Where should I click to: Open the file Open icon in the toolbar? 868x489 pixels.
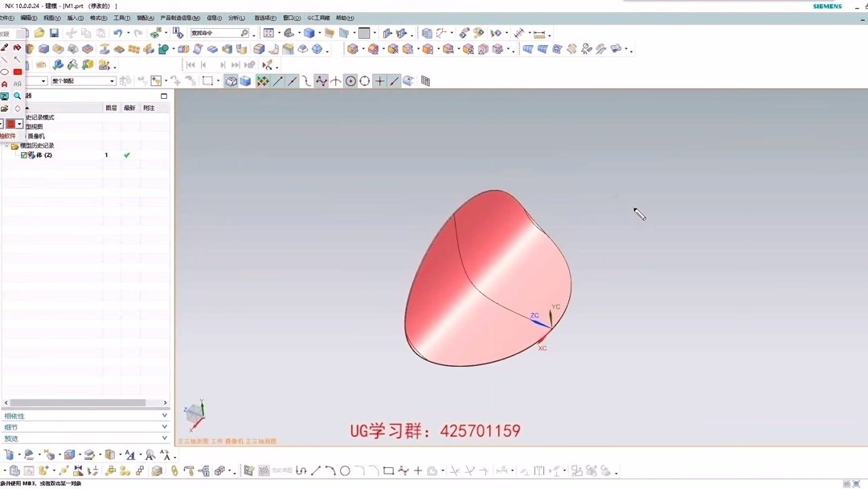coord(39,32)
